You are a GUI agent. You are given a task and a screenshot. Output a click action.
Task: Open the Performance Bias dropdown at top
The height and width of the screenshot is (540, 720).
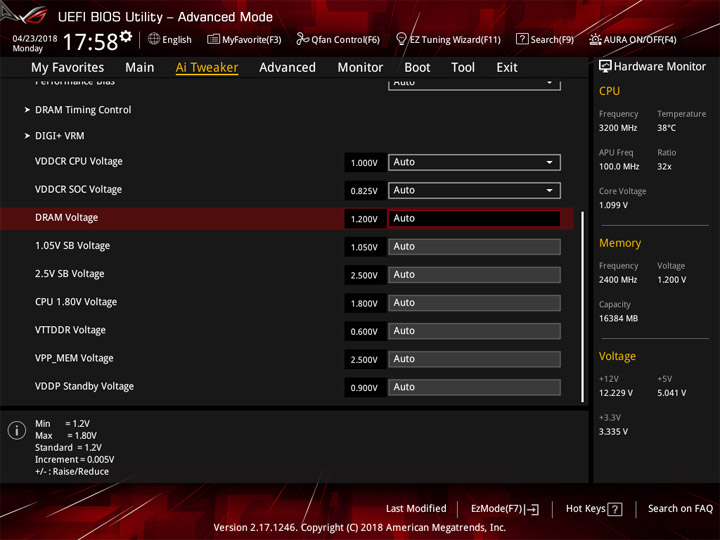474,84
